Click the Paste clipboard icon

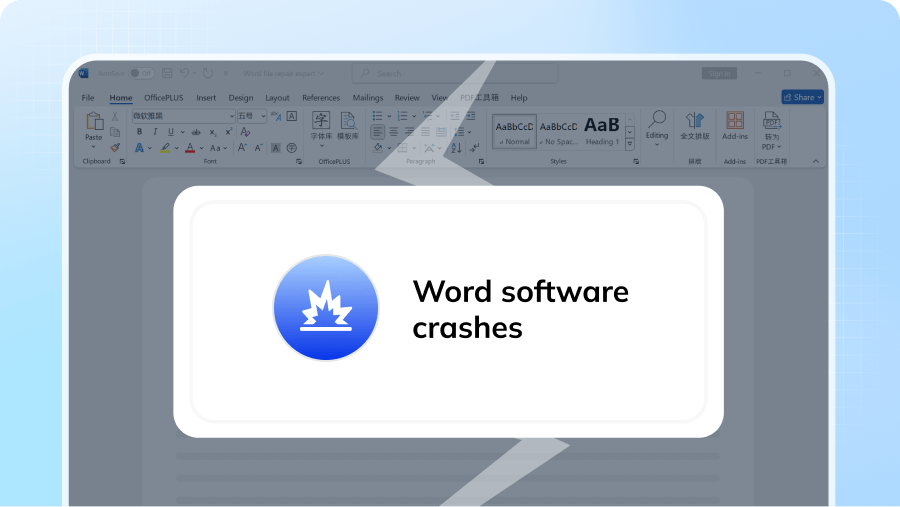(x=94, y=121)
